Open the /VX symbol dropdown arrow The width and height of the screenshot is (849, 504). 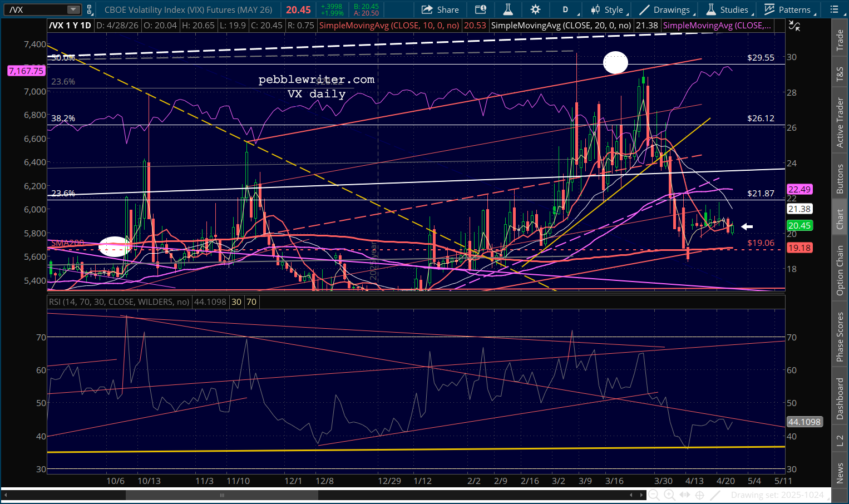(x=73, y=9)
